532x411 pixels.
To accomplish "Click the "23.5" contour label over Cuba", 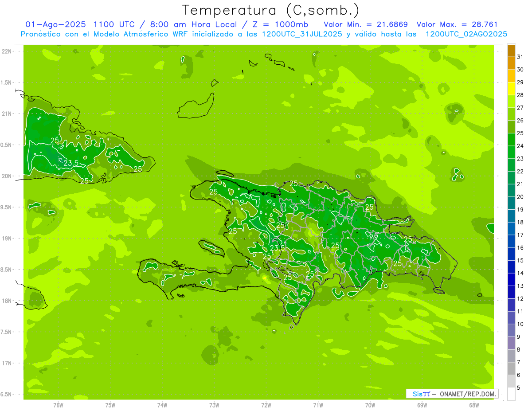I will (x=71, y=163).
